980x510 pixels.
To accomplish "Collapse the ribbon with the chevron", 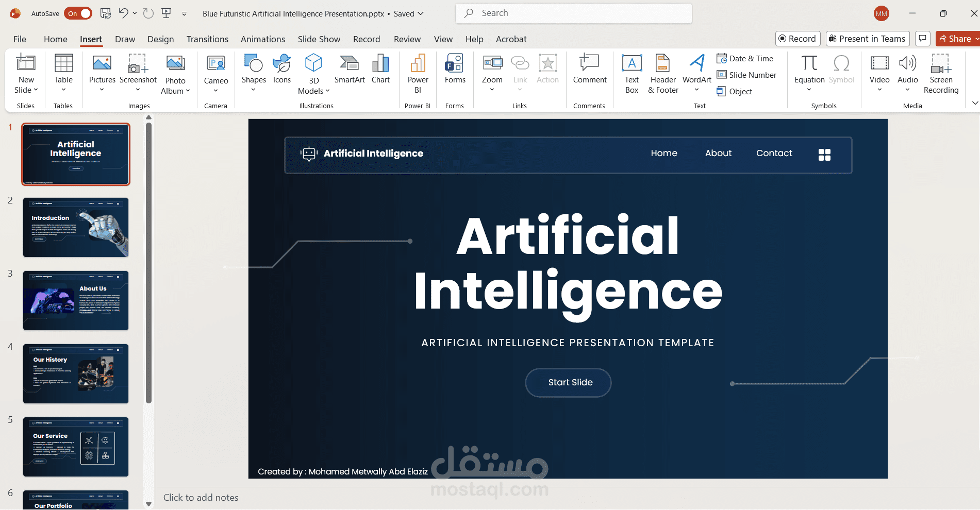I will [974, 103].
